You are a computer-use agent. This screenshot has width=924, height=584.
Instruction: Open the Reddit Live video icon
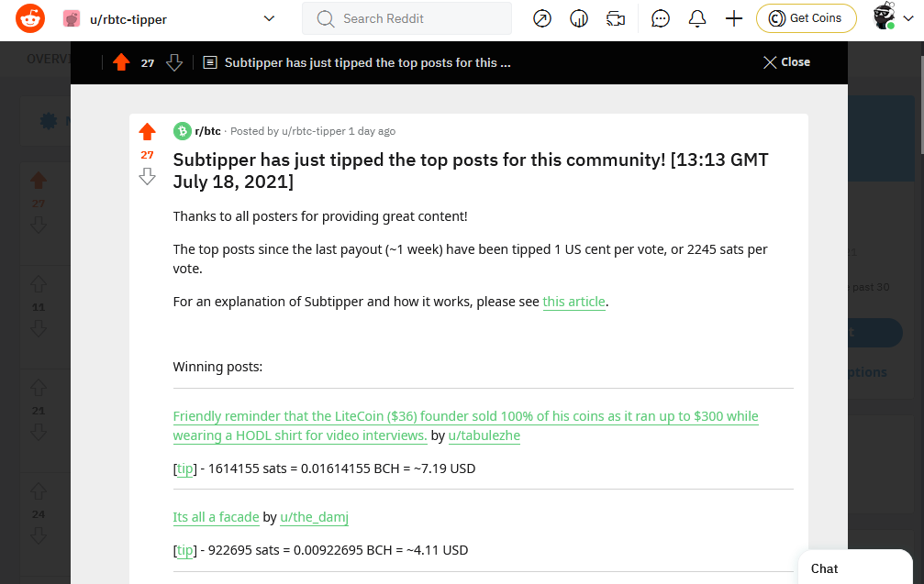(615, 19)
